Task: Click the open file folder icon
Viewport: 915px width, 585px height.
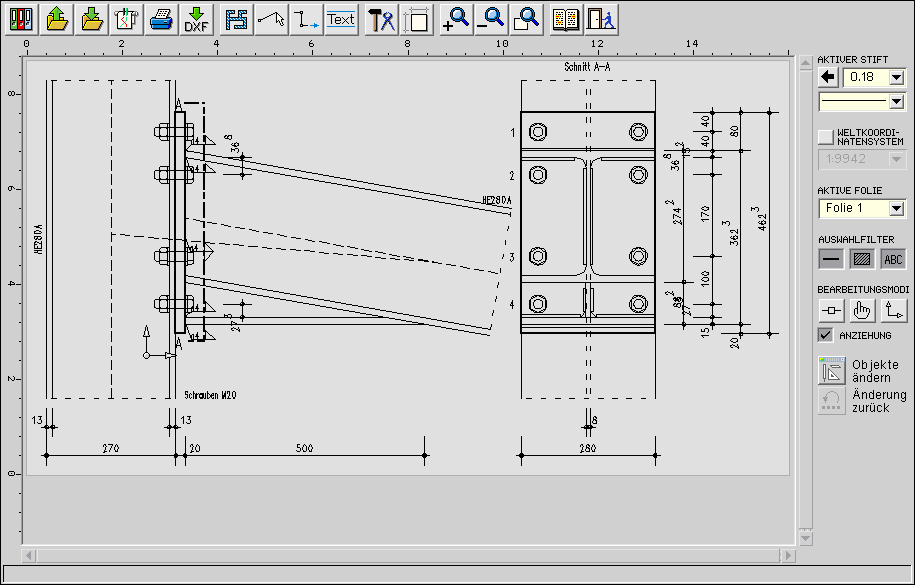Action: [57, 19]
